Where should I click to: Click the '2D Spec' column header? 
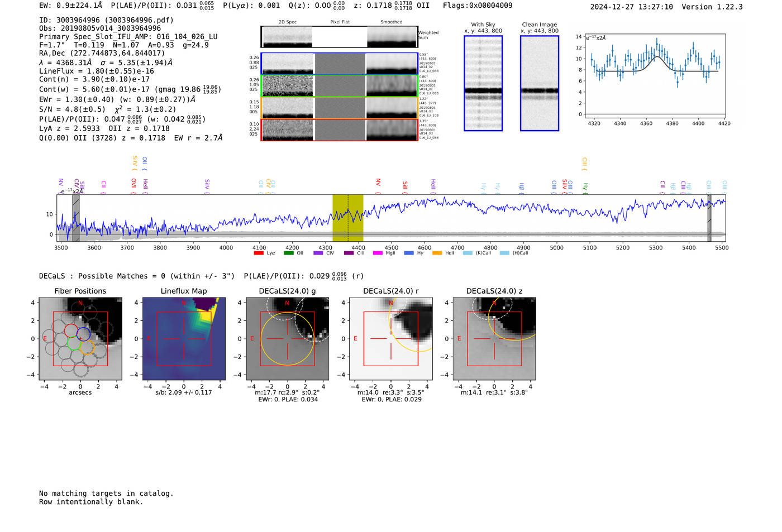point(288,22)
